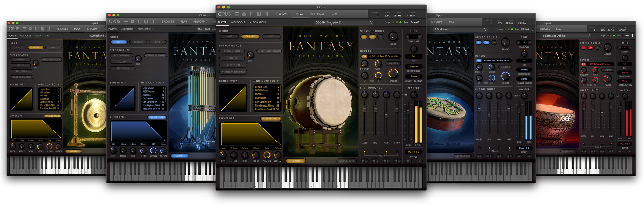
Task: Toggle MONO TRUE LEGATO in the front window
Action: pos(269,51)
